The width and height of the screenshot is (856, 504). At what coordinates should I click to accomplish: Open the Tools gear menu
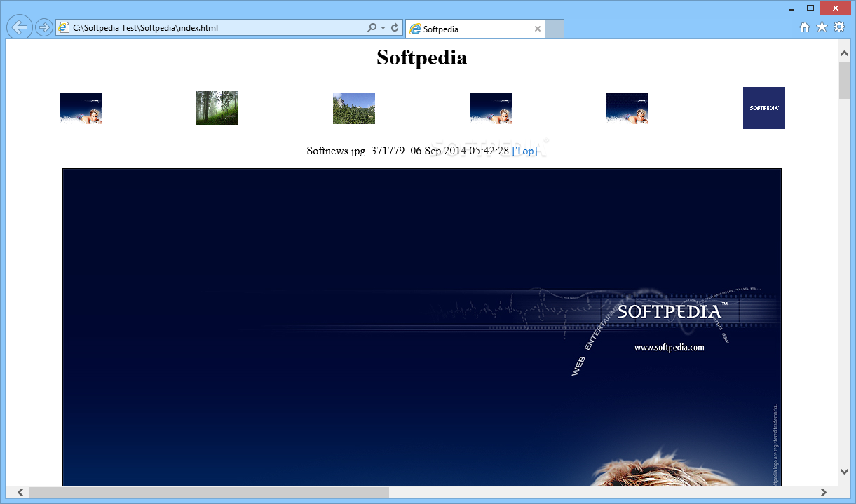tap(838, 27)
